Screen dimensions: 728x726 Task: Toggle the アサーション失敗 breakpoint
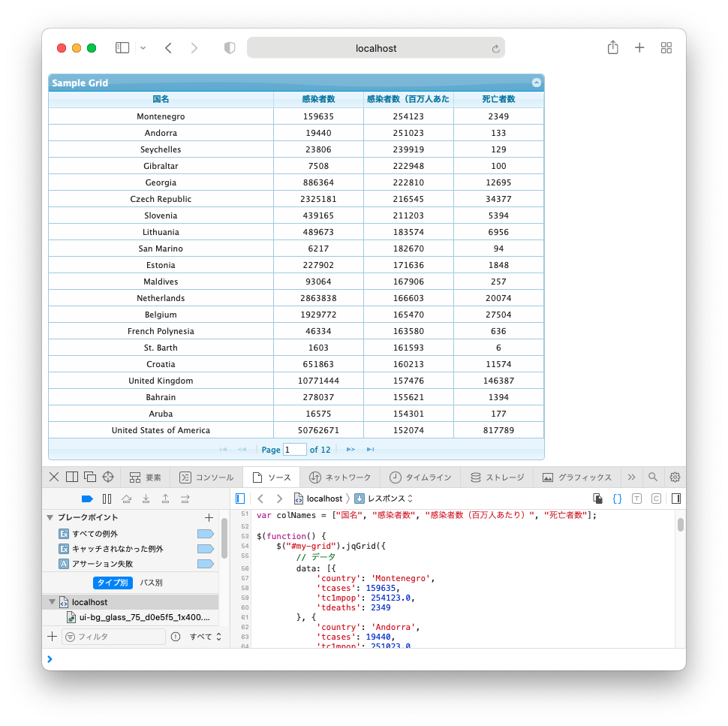pos(205,563)
